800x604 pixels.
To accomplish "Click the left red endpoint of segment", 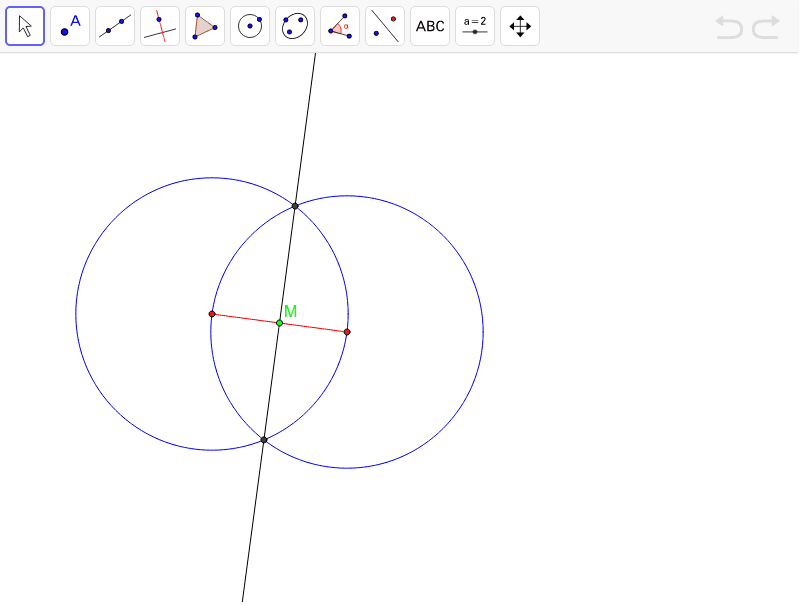I will click(212, 314).
